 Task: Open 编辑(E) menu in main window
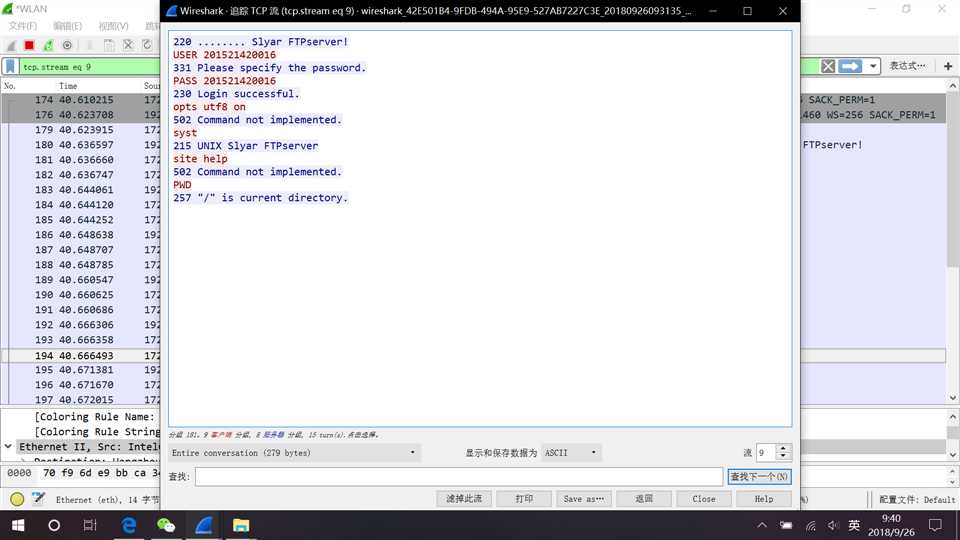(67, 26)
